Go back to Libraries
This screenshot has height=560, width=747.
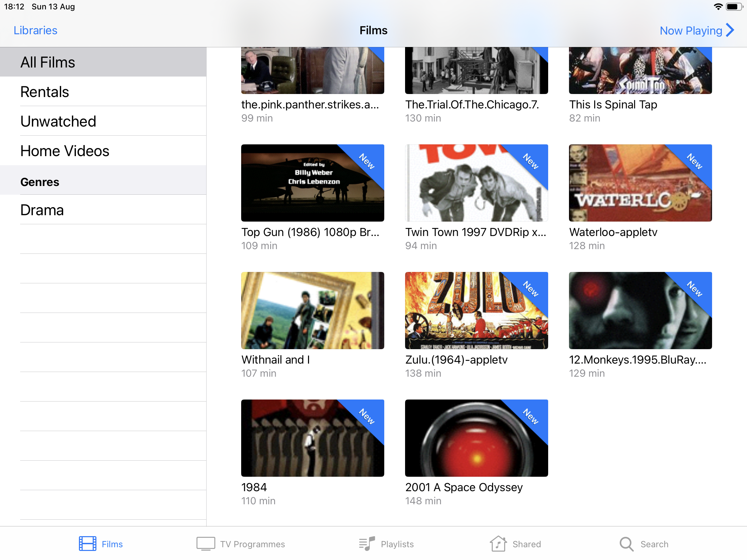pyautogui.click(x=36, y=30)
